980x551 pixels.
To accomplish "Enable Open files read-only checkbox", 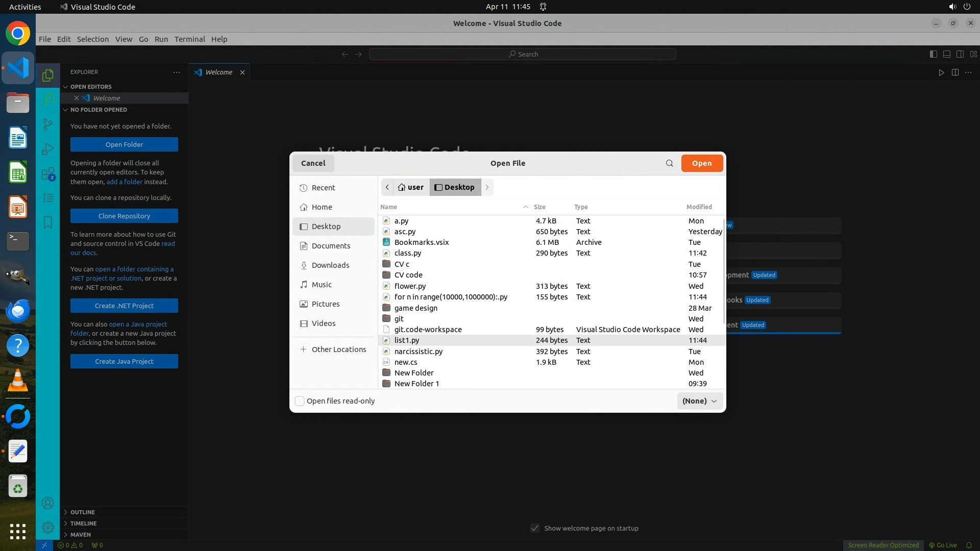I will 300,401.
